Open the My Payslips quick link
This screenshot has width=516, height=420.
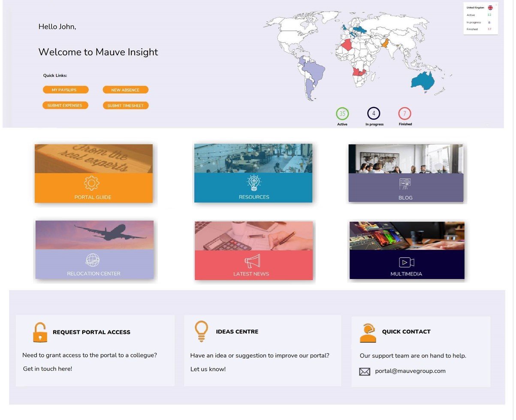(66, 90)
